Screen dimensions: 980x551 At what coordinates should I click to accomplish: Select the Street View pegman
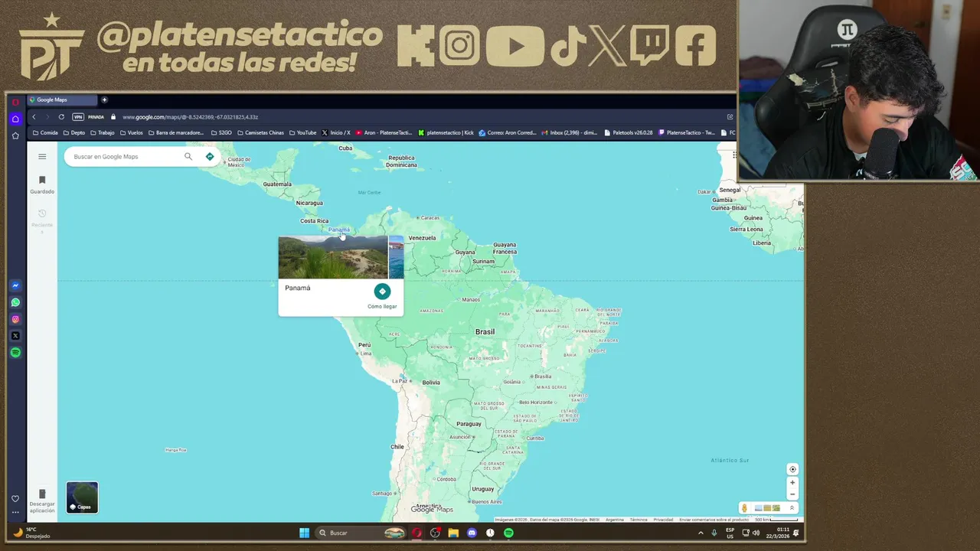[744, 508]
